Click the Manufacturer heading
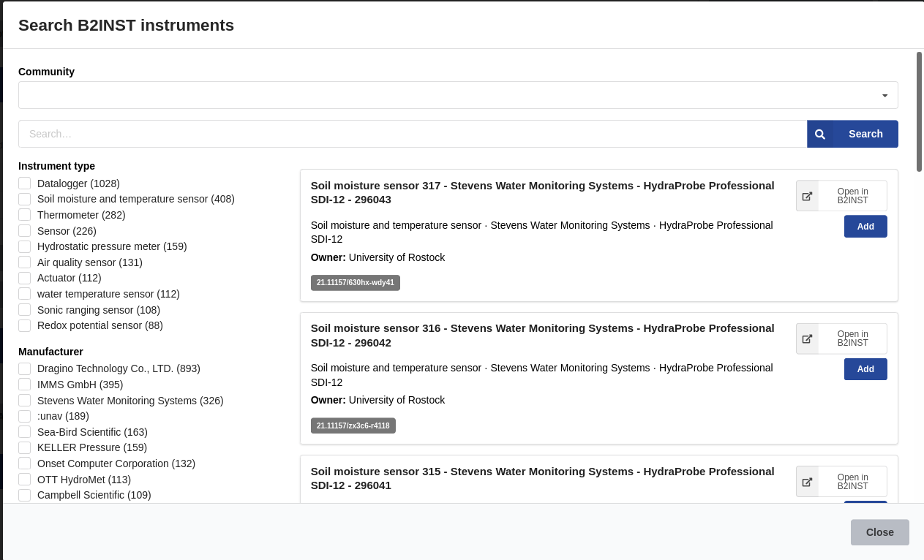The image size is (924, 560). [50, 352]
